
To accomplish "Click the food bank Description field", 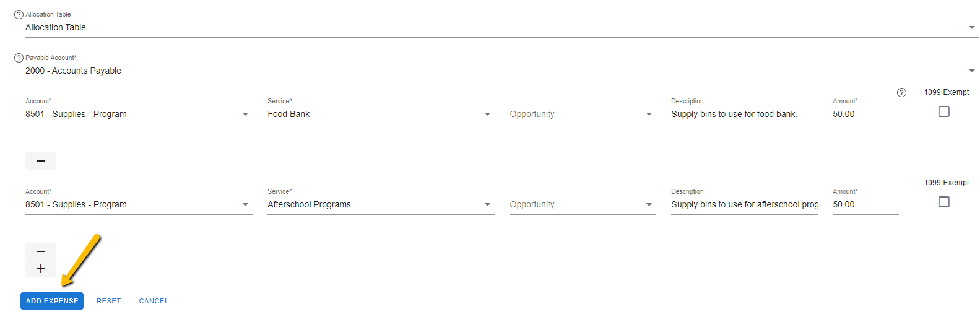I will pos(744,114).
